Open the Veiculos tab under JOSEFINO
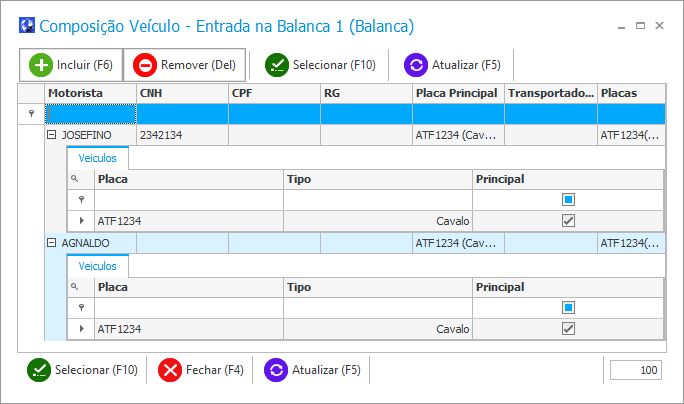The image size is (684, 404). pyautogui.click(x=98, y=158)
